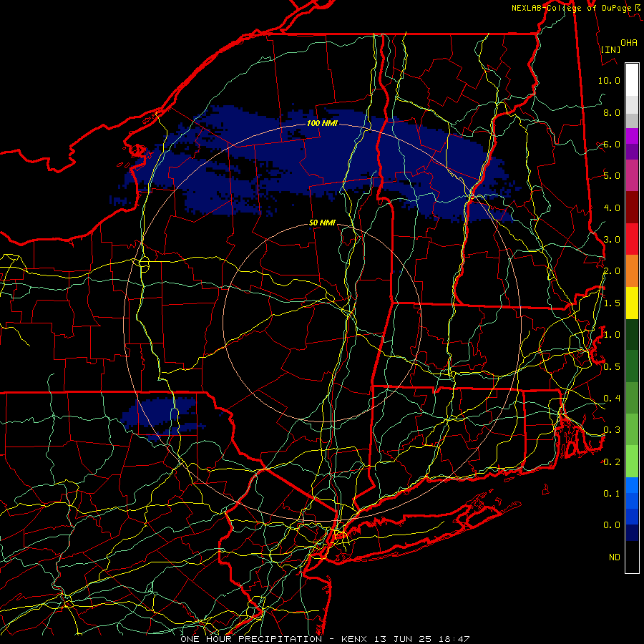Image resolution: width=644 pixels, height=644 pixels.
Task: Click the darkest green swatch beside 1.0
Action: coord(632,334)
